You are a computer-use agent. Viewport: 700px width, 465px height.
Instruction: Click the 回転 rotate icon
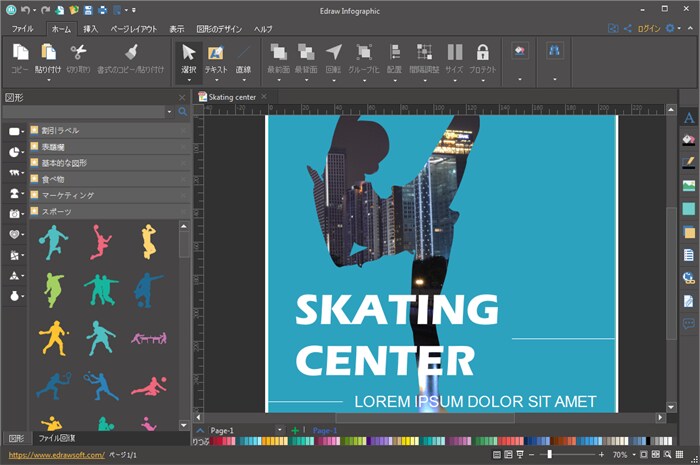click(x=333, y=52)
